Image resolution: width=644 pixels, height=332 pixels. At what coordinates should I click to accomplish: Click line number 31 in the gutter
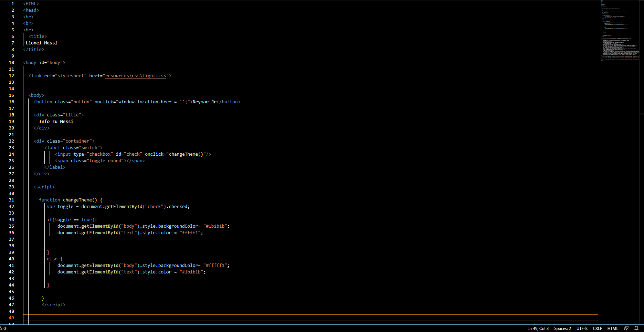(x=11, y=200)
